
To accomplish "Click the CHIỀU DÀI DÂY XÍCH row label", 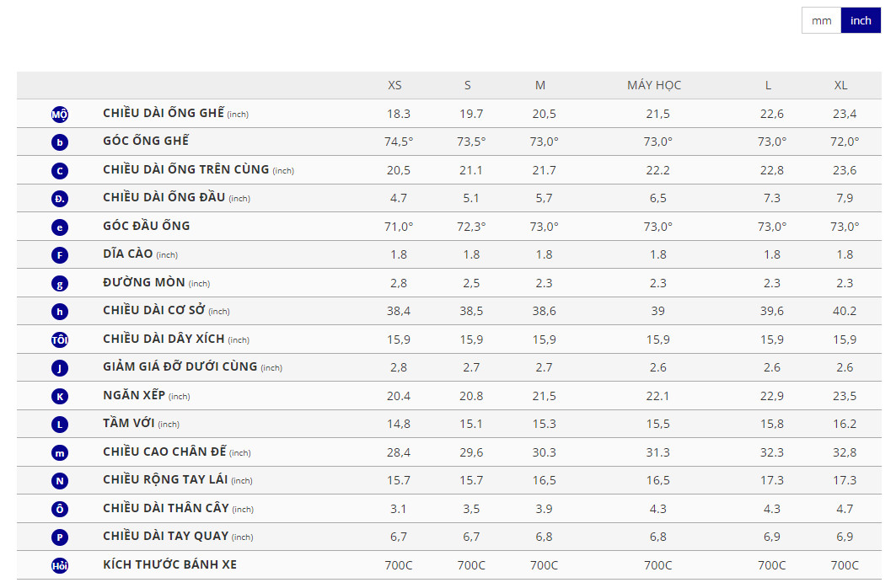I will tap(164, 339).
